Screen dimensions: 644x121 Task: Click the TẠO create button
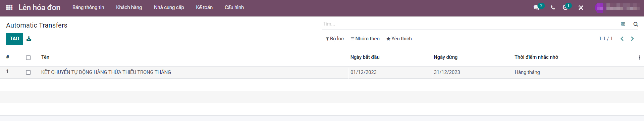(14, 39)
